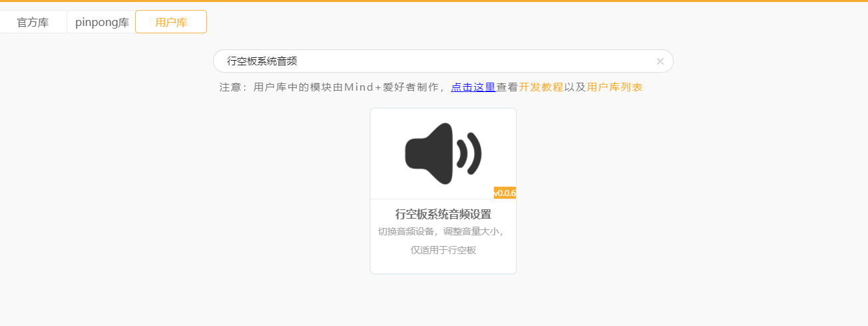Load the 行空板系统音频设置 module thumbnail

coord(443,154)
